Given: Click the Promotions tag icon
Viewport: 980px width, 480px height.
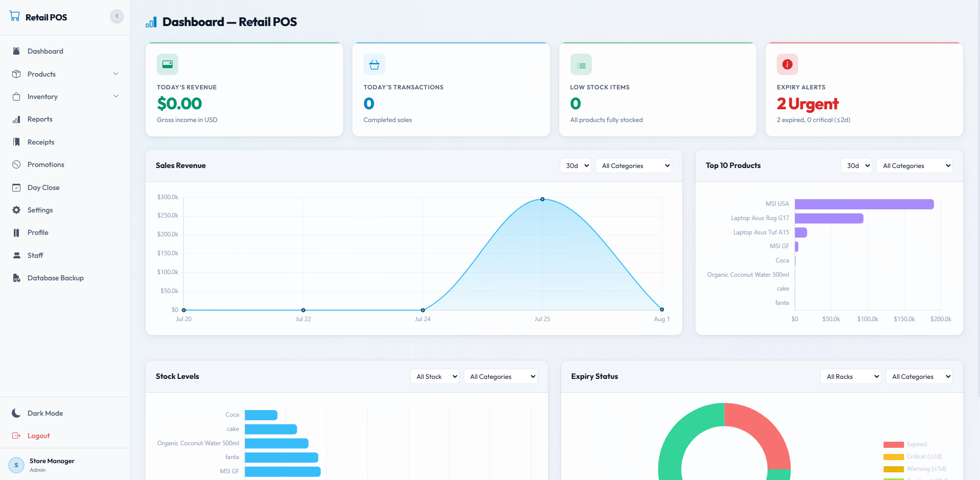Looking at the screenshot, I should [16, 164].
